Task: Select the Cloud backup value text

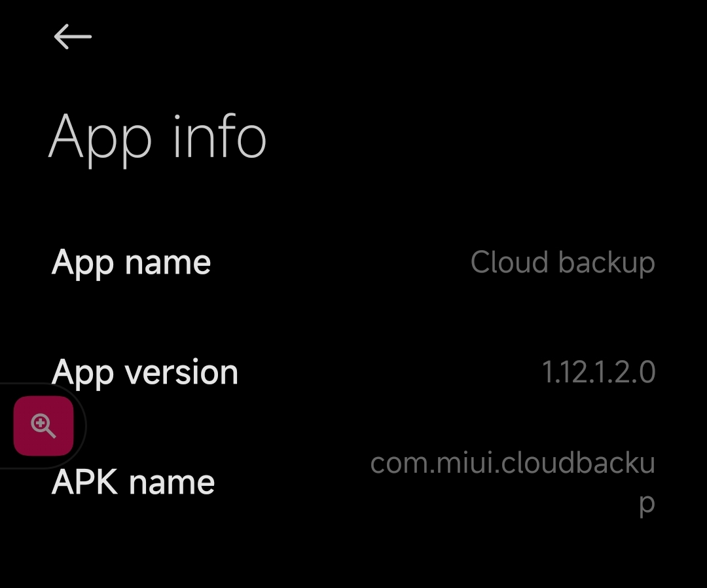Action: click(563, 262)
